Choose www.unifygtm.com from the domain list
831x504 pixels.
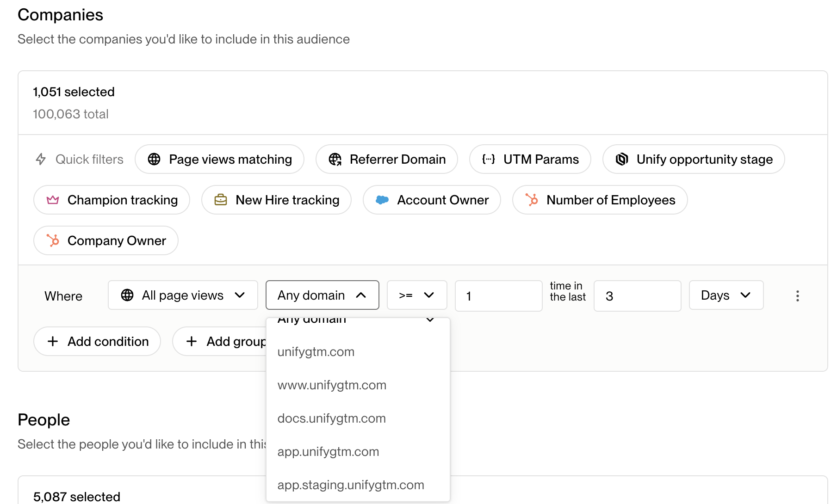358,385
